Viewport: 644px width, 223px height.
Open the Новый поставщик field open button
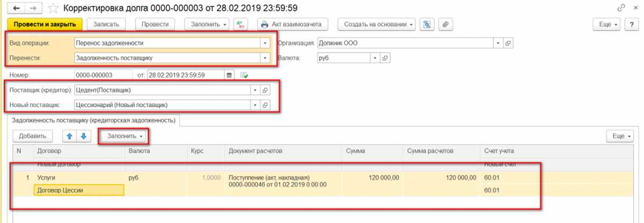[x=265, y=105]
